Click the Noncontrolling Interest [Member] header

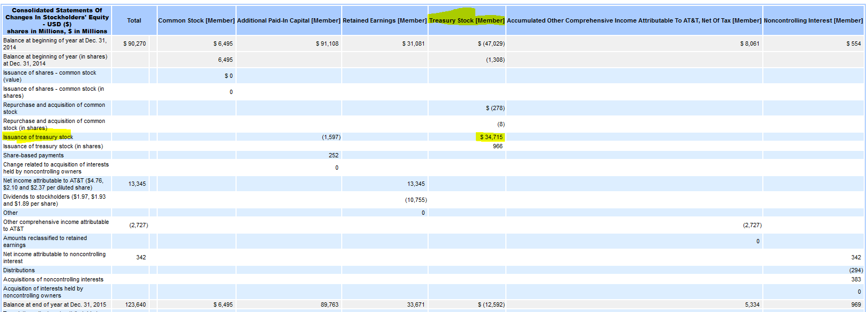[813, 20]
